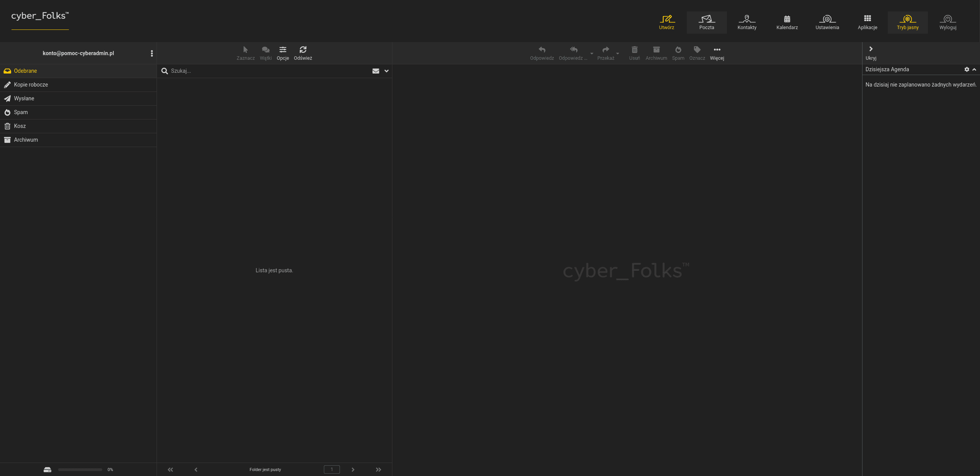This screenshot has width=980, height=476.
Task: Select the Kopie robocze folder
Action: coord(78,85)
